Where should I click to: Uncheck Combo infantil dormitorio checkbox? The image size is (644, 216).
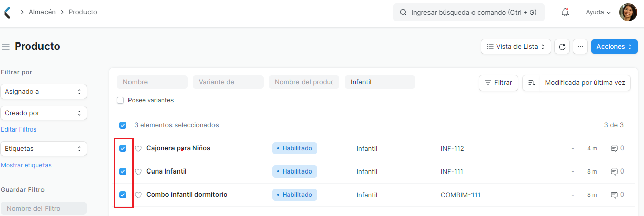click(123, 195)
